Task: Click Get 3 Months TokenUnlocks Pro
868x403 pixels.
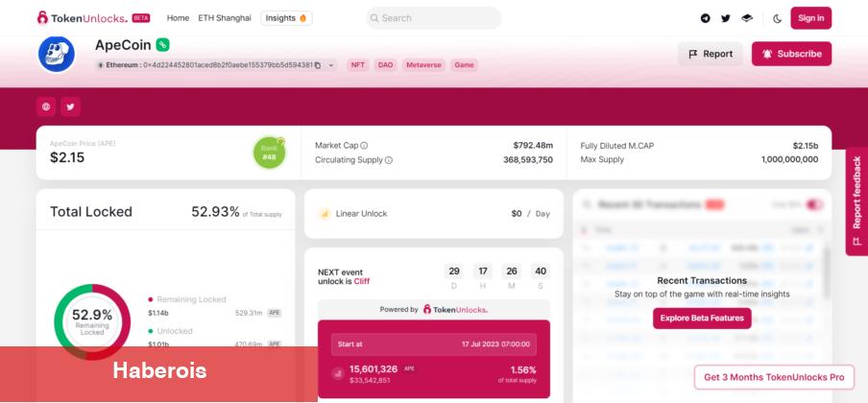Action: coord(774,377)
